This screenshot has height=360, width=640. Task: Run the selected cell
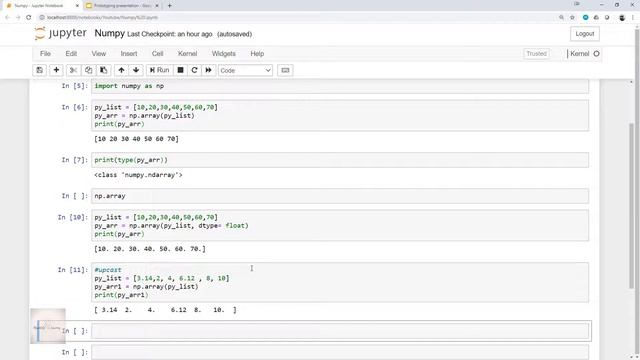tap(159, 70)
